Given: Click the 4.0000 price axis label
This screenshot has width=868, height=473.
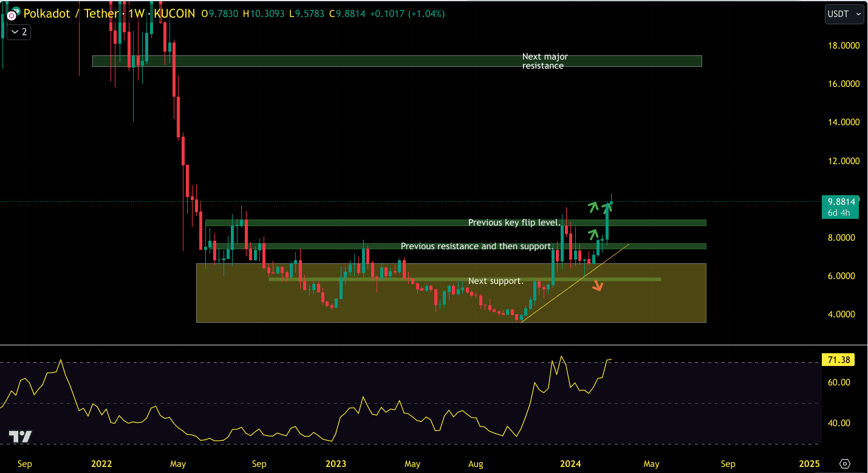Looking at the screenshot, I should coord(842,314).
